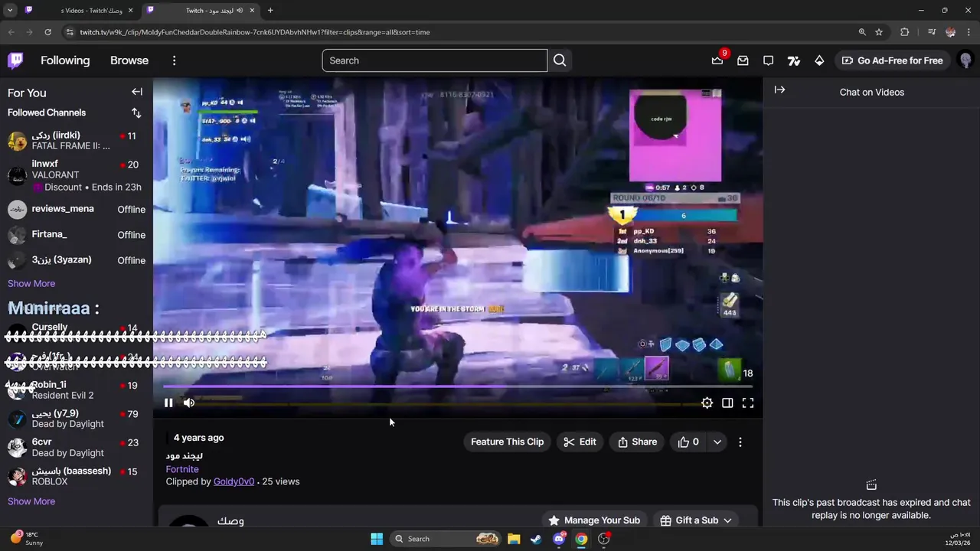This screenshot has width=980, height=551.
Task: Open the 7TV extension icon
Action: tap(793, 60)
